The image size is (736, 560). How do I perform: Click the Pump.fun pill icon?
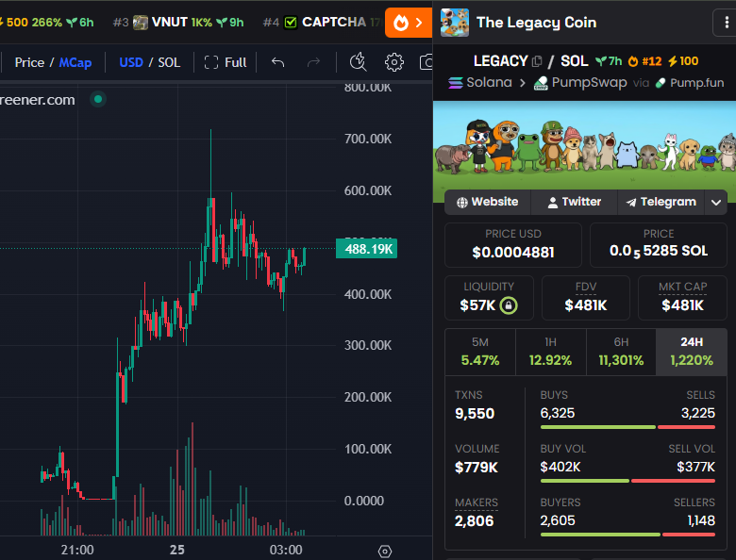[661, 83]
